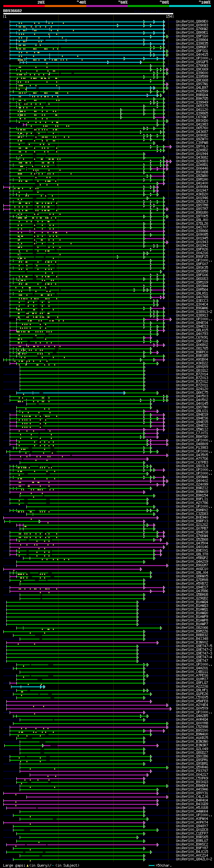This screenshot has height=868, width=214.
Task: Click the cyan ~100% identity legend segment
Action: point(190,6)
